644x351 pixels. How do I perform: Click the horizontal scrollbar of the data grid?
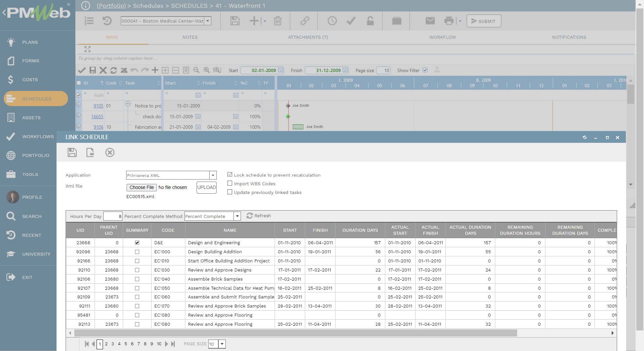point(295,333)
